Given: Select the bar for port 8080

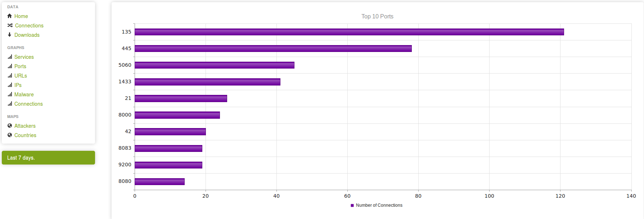Looking at the screenshot, I should click(159, 182).
